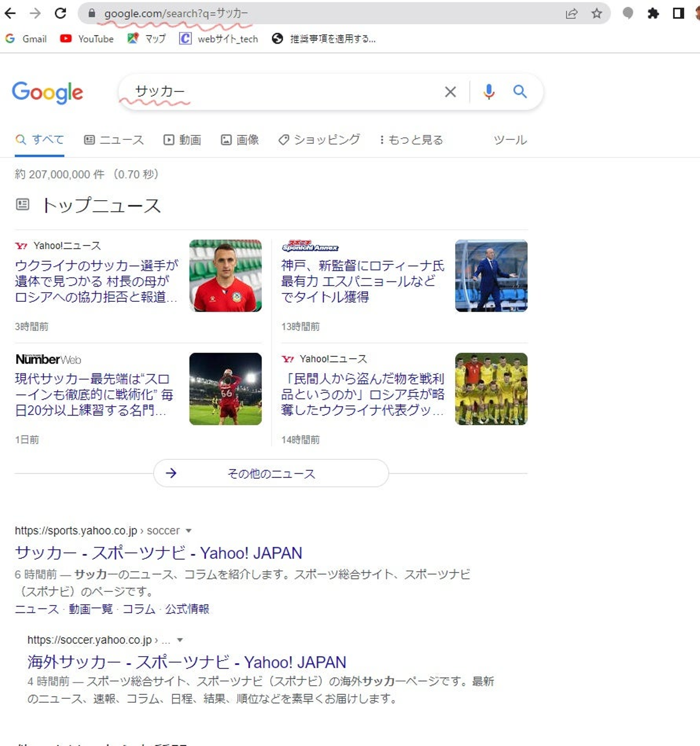Click the stadium player number 66 thumbnail

coord(226,389)
